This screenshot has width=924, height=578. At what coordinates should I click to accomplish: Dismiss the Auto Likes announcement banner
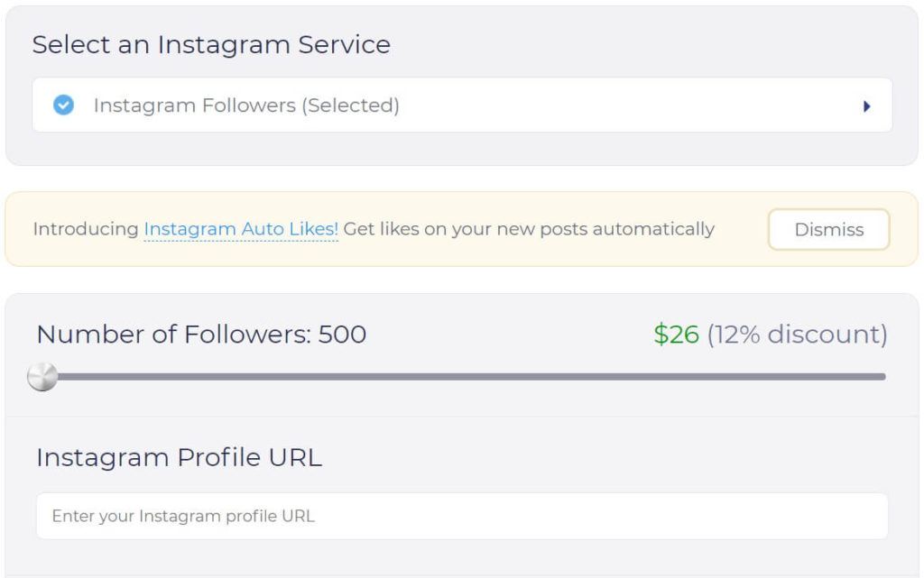[828, 230]
